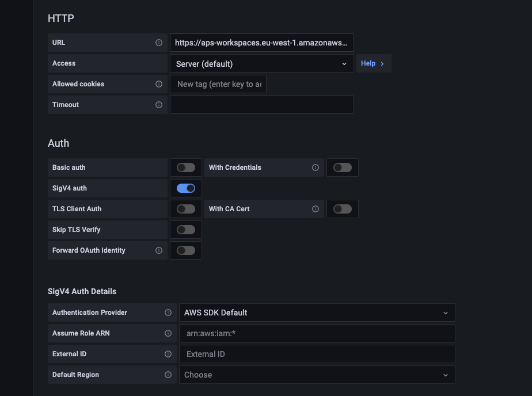Click the Timeout info icon
Screen dimensions: 532x396
(159, 105)
